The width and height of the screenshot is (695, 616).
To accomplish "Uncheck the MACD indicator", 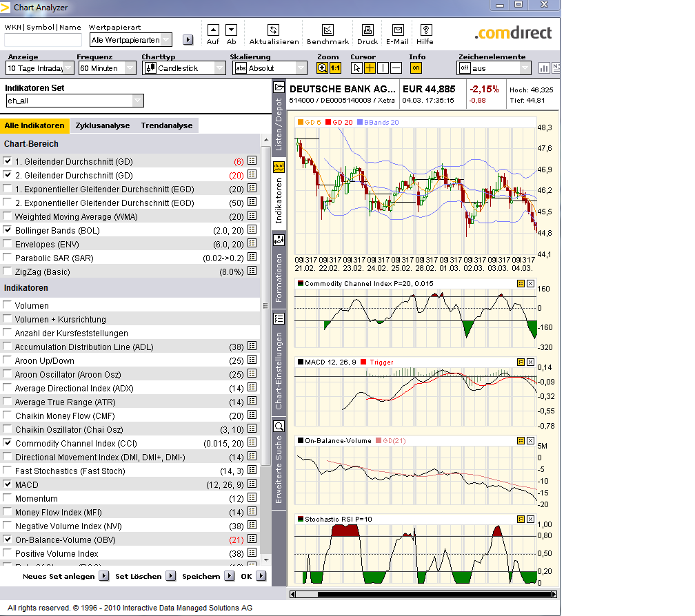I will coord(8,484).
